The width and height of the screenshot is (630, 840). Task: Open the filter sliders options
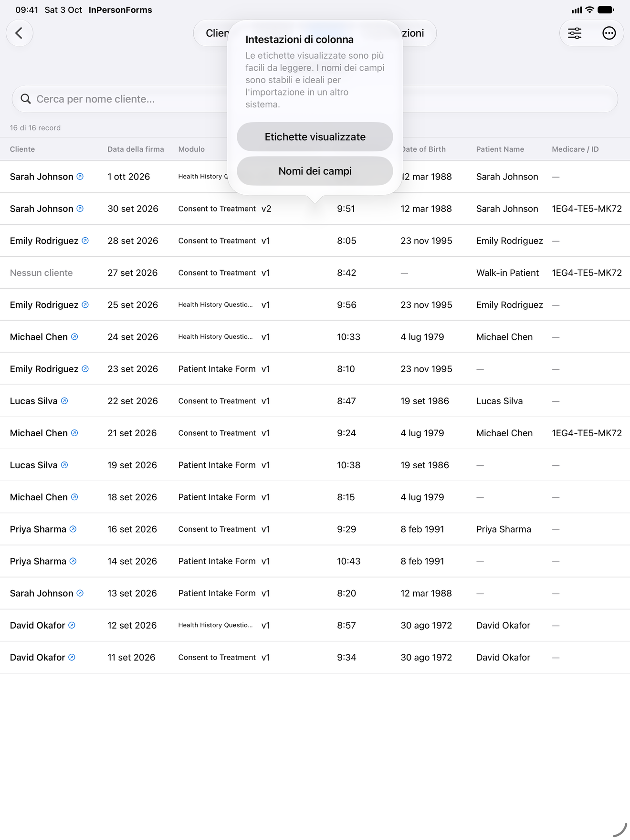[575, 33]
